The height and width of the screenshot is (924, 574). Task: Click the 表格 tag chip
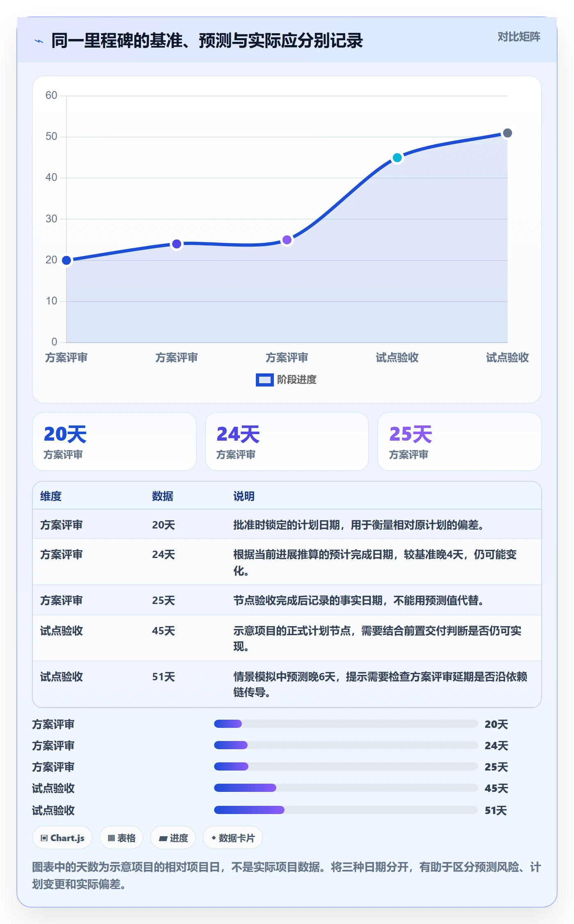click(121, 838)
